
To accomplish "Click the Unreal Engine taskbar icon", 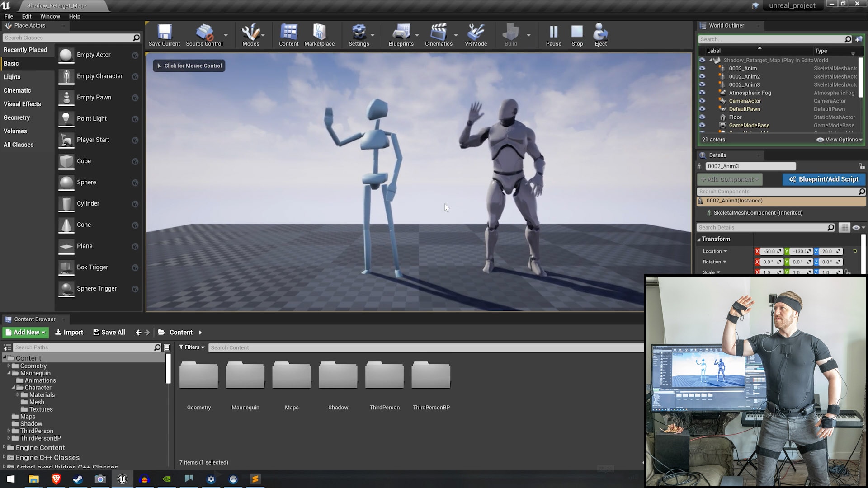I will (122, 479).
